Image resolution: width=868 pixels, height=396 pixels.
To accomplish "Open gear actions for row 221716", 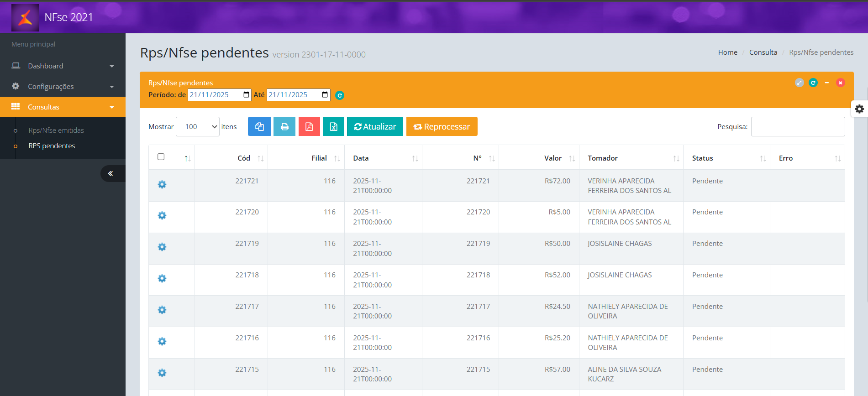I will (x=162, y=341).
